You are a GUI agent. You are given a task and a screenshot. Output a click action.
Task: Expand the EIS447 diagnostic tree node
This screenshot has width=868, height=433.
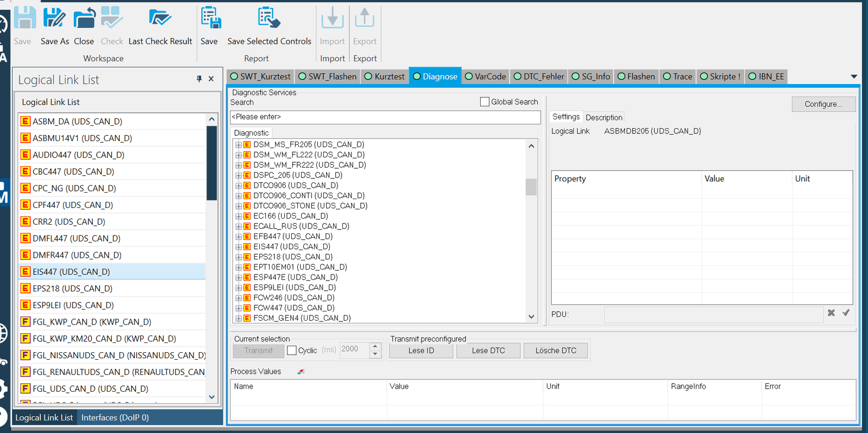click(x=238, y=247)
